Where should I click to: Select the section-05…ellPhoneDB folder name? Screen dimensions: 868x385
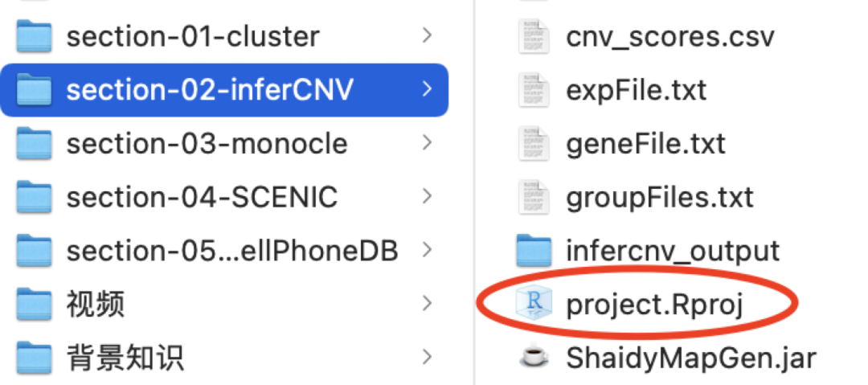(x=231, y=251)
